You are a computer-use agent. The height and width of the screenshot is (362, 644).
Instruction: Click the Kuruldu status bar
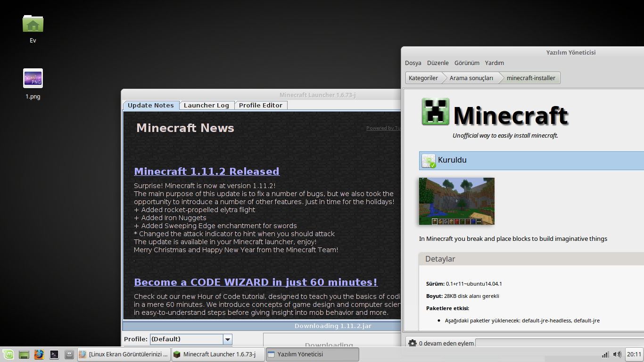tap(531, 161)
